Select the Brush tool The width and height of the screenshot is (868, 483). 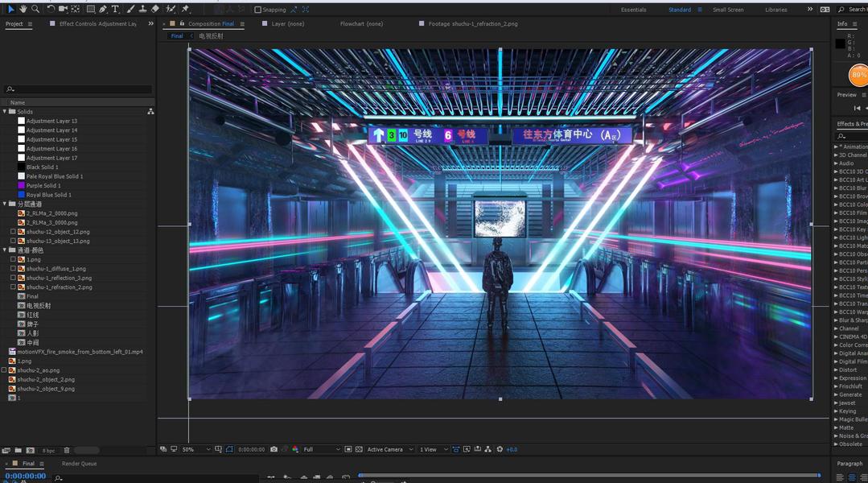130,9
